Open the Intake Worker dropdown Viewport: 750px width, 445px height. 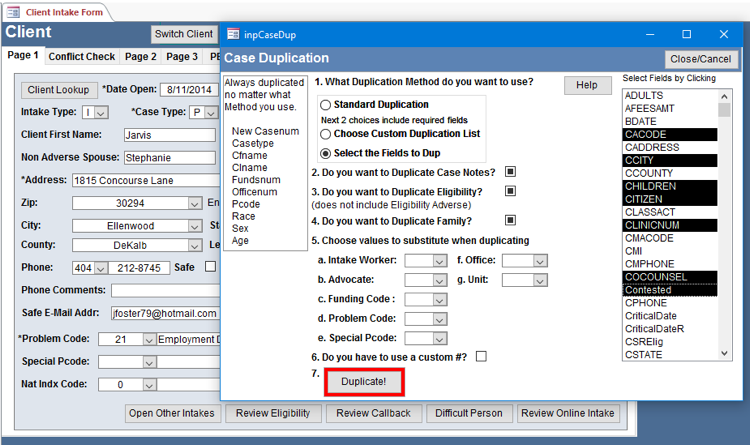pos(439,261)
